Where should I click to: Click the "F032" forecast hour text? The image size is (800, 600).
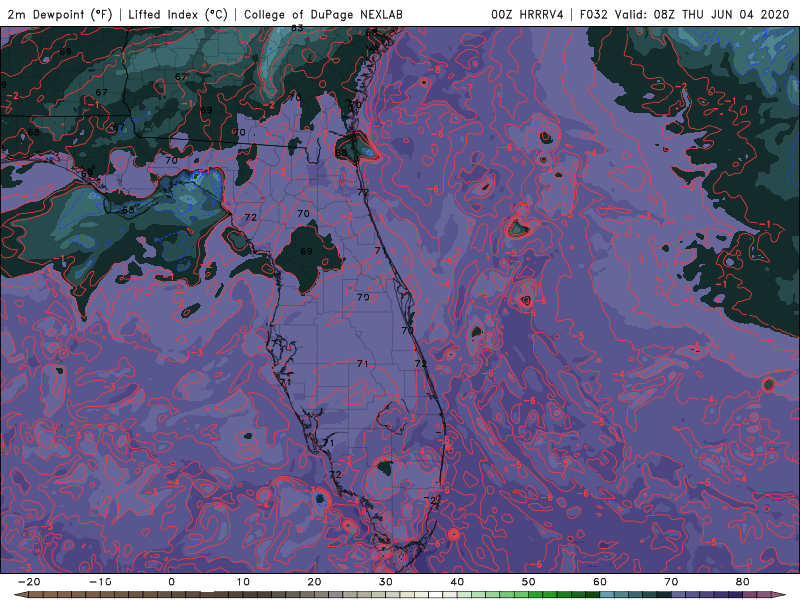[x=594, y=15]
